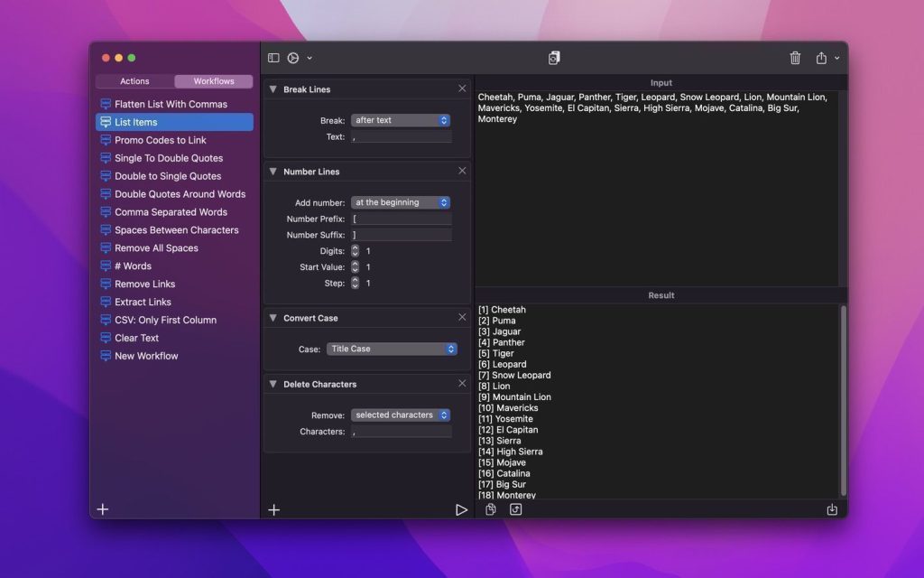Screen dimensions: 924x578
Task: Run the workflow with the play triangle
Action: (462, 509)
